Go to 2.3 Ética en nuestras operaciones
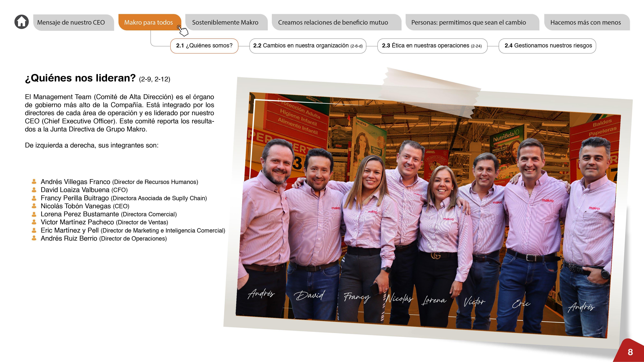This screenshot has height=362, width=644. tap(432, 46)
